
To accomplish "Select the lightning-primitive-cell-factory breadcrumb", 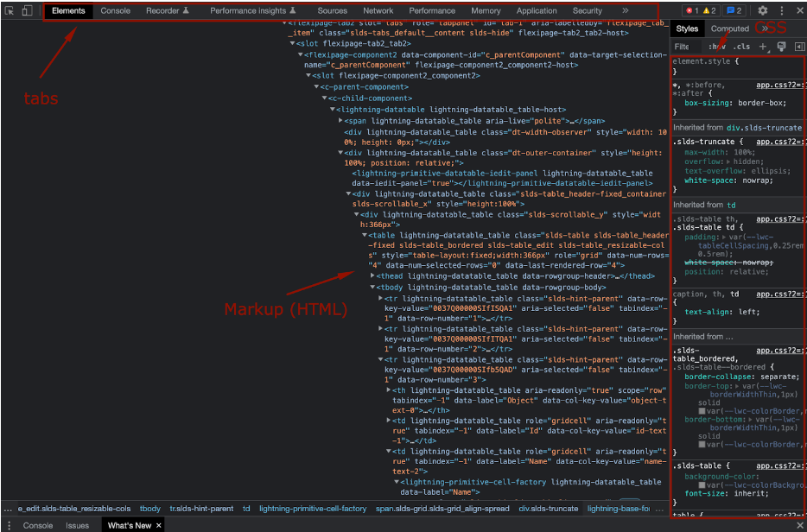I will (x=313, y=509).
